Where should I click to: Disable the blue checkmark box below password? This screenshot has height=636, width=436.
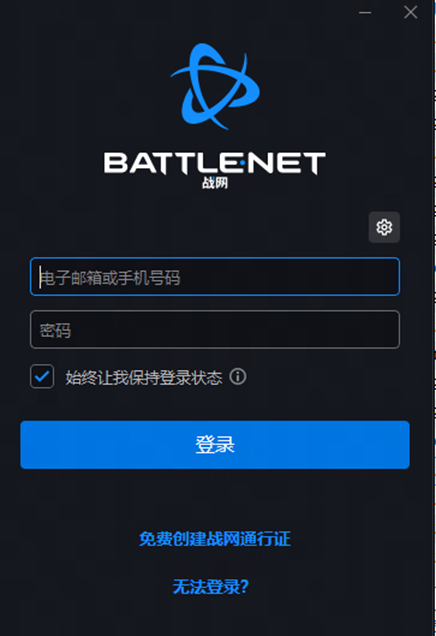(42, 376)
